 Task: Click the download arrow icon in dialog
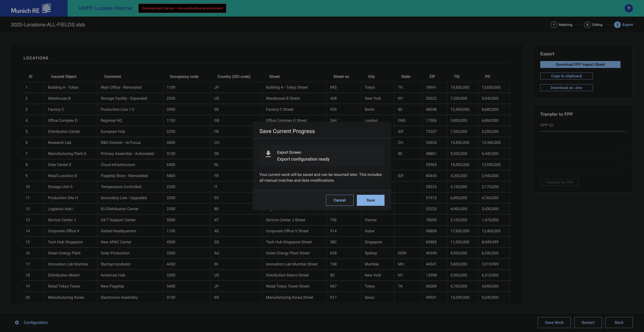[268, 154]
